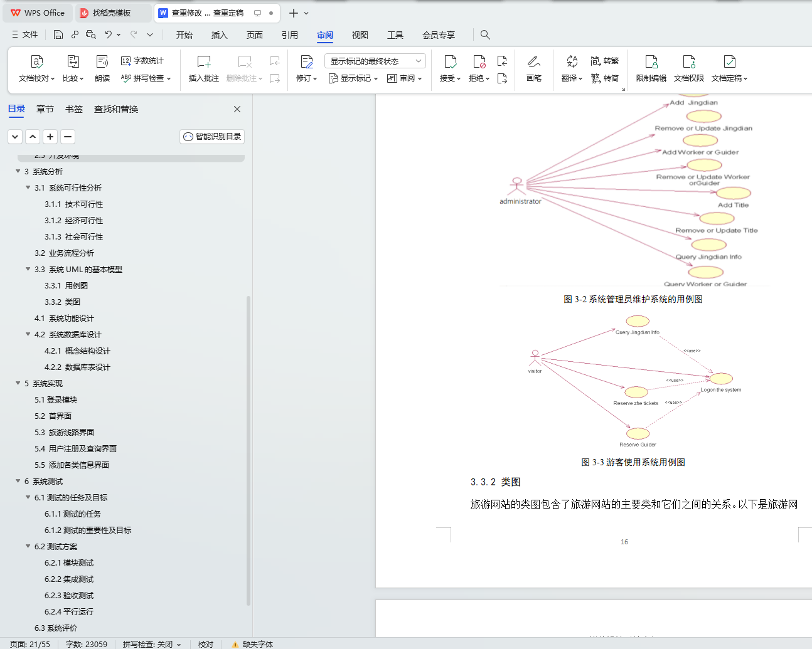The height and width of the screenshot is (649, 812).
Task: Open 限制编辑 restrict editing
Action: pos(651,69)
